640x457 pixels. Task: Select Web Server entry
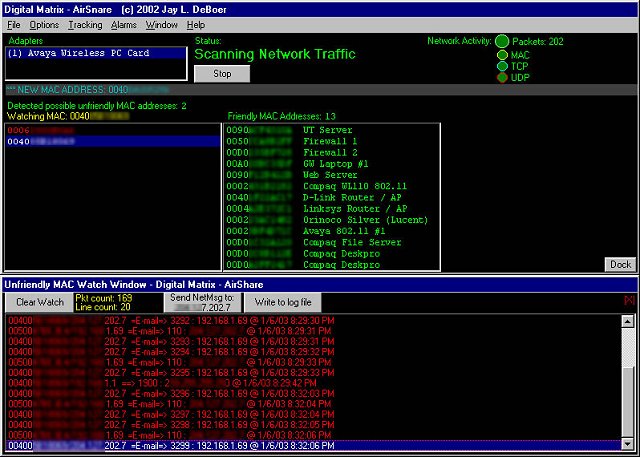[331, 175]
